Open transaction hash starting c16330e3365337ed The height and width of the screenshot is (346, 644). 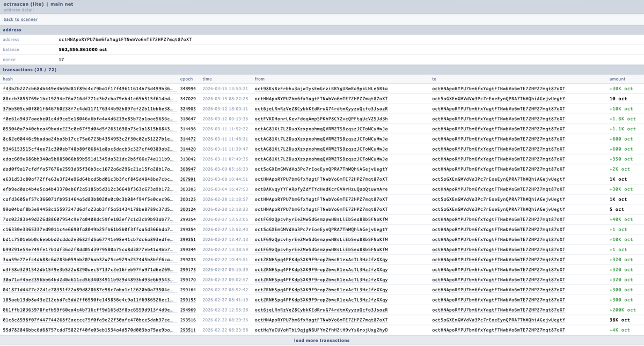[89, 230]
